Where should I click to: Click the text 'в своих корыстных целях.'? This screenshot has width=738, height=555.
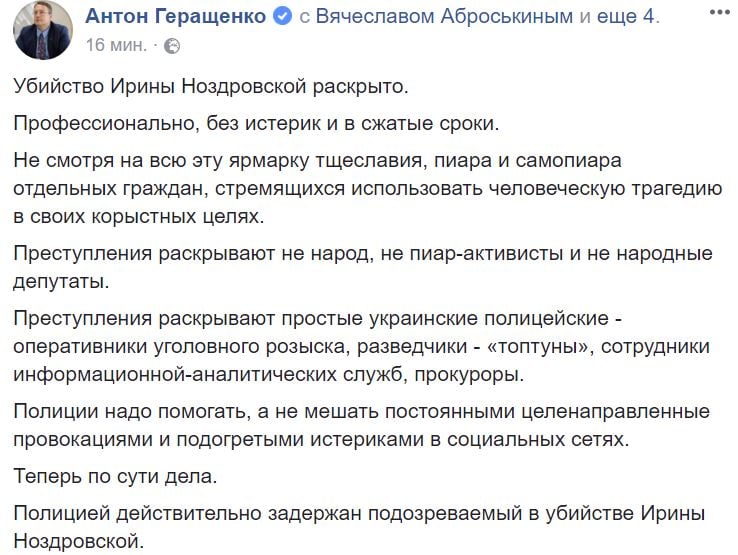[139, 216]
